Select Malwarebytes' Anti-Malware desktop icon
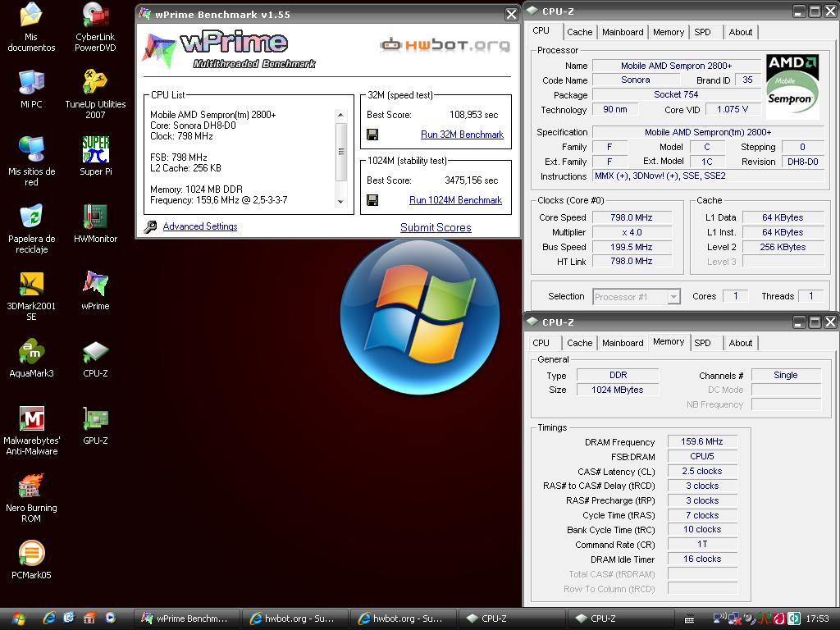 [x=31, y=431]
